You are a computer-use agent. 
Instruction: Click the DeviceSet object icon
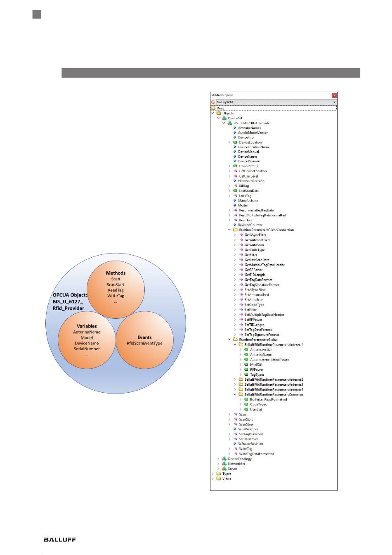(224, 118)
